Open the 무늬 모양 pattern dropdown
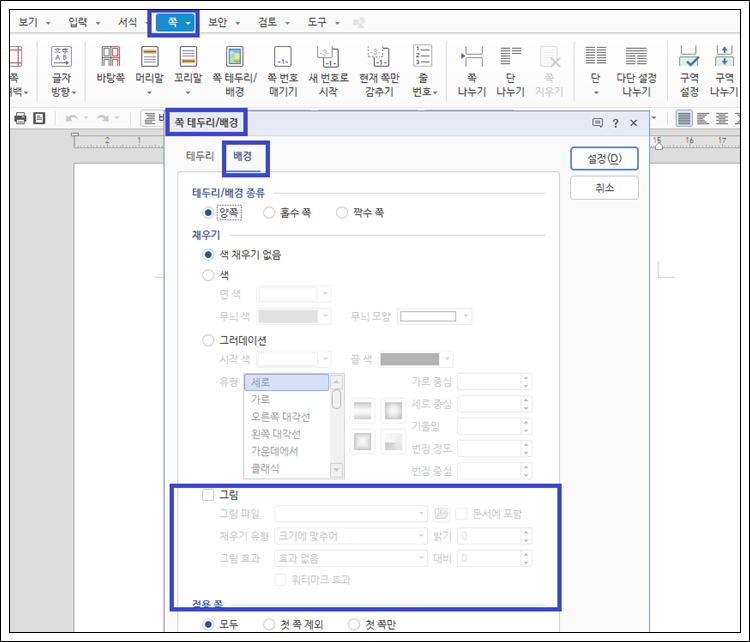750x642 pixels. click(435, 316)
